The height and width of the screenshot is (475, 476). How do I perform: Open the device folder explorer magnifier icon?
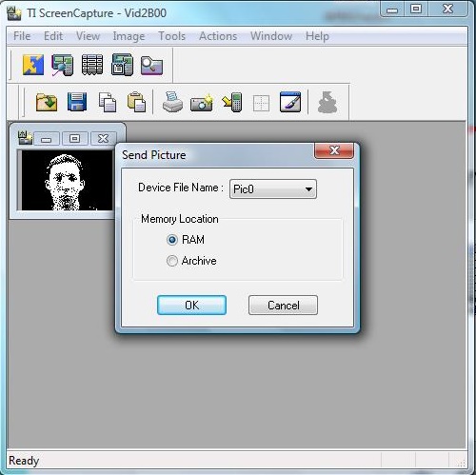151,65
